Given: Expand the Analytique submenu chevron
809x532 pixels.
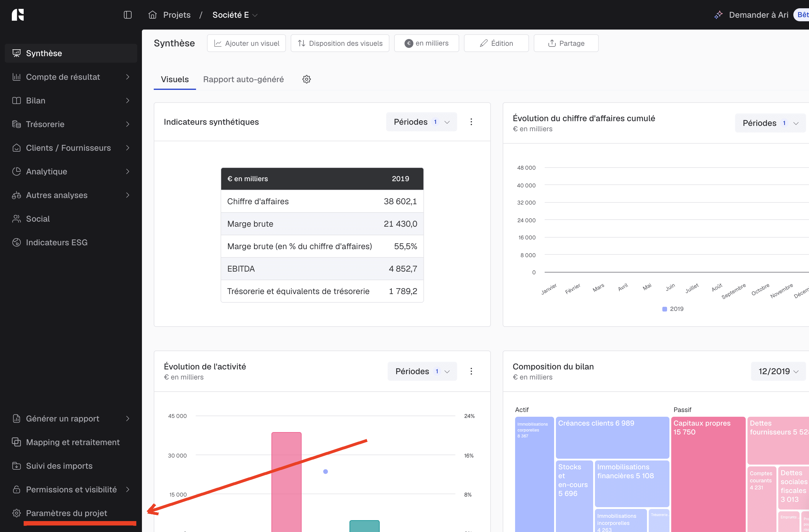Looking at the screenshot, I should coord(128,171).
